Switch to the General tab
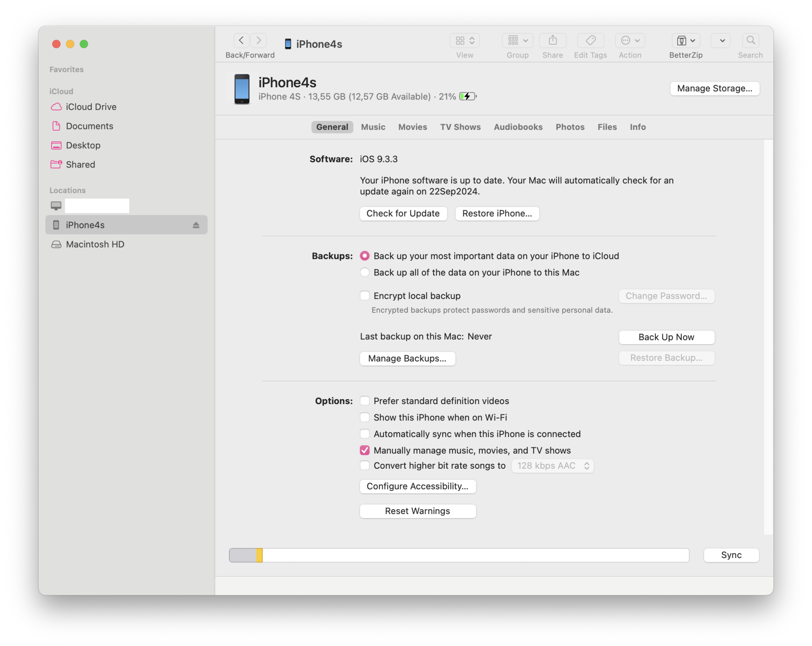 (x=332, y=127)
